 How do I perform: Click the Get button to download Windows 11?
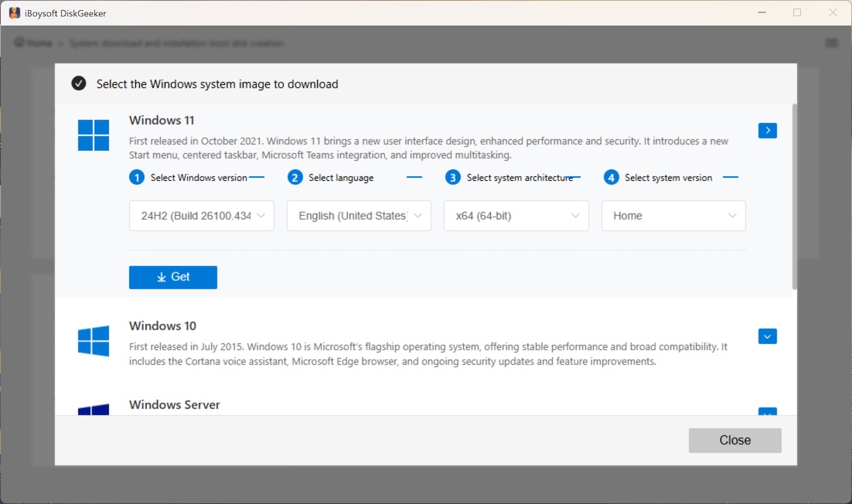coord(172,277)
